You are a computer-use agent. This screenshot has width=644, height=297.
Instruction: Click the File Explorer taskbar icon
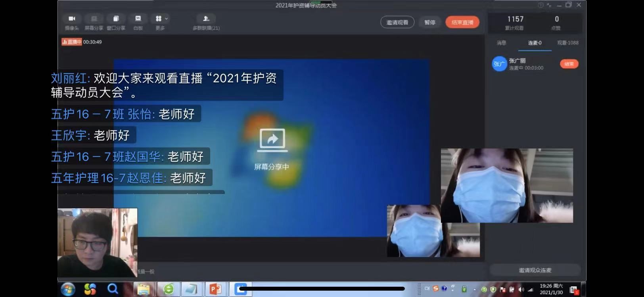[143, 289]
